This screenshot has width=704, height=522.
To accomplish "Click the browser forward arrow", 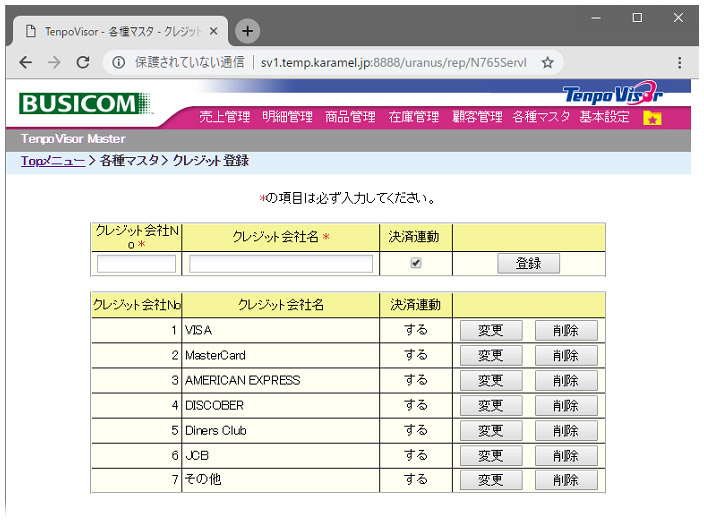I will (54, 62).
